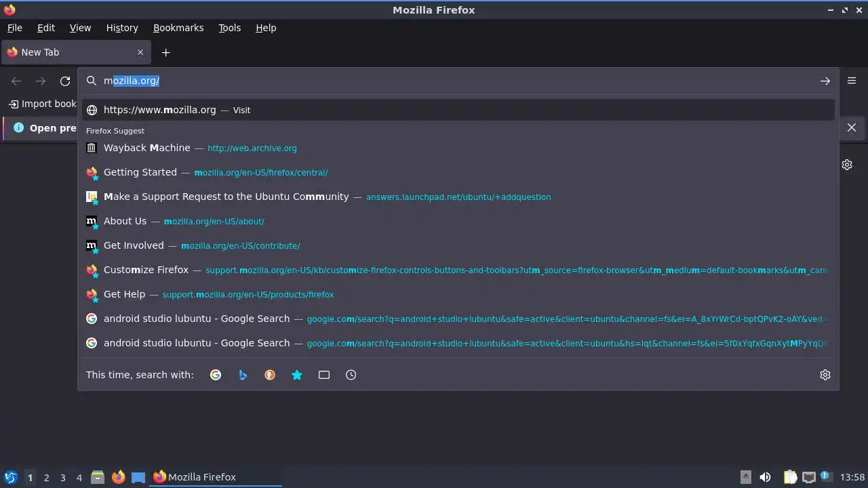Search in Tabs using the tab icon
The height and width of the screenshot is (488, 868).
(x=324, y=375)
